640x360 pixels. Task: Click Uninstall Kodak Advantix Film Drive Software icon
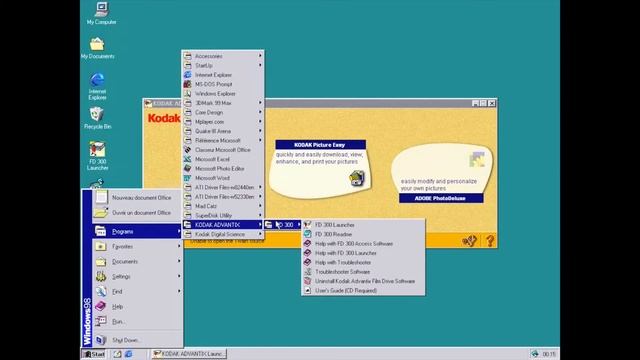(x=307, y=281)
